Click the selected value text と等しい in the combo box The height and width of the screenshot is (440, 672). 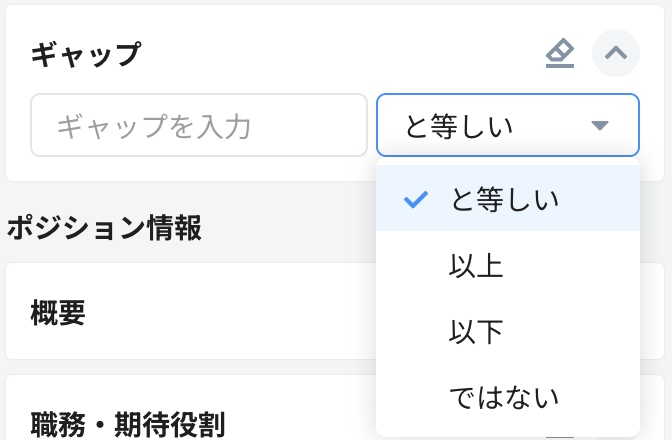coord(458,126)
